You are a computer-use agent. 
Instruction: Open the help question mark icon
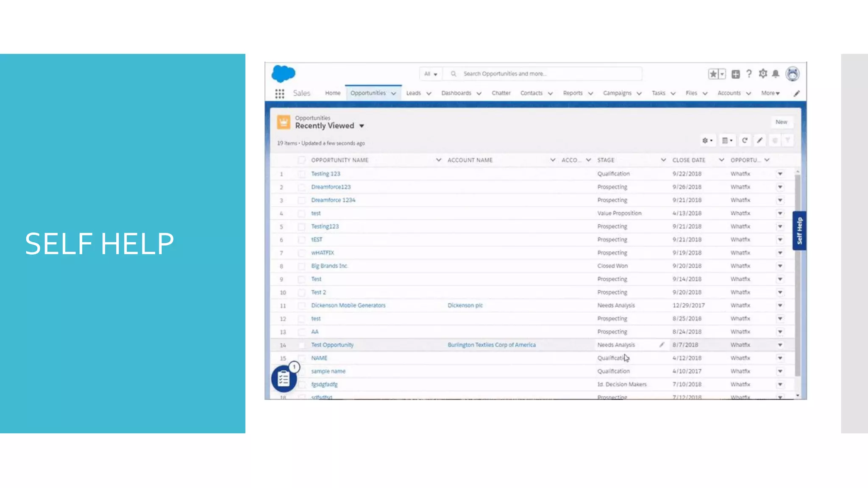(x=749, y=74)
